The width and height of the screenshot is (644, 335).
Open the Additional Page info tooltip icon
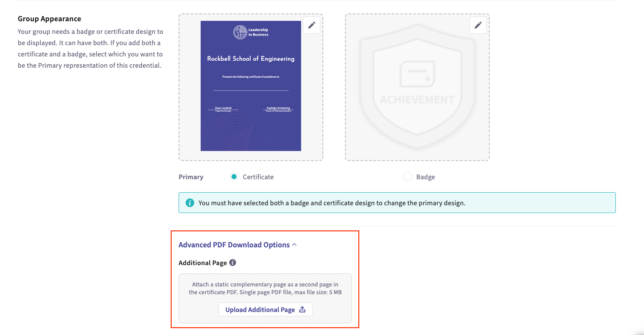pyautogui.click(x=232, y=262)
